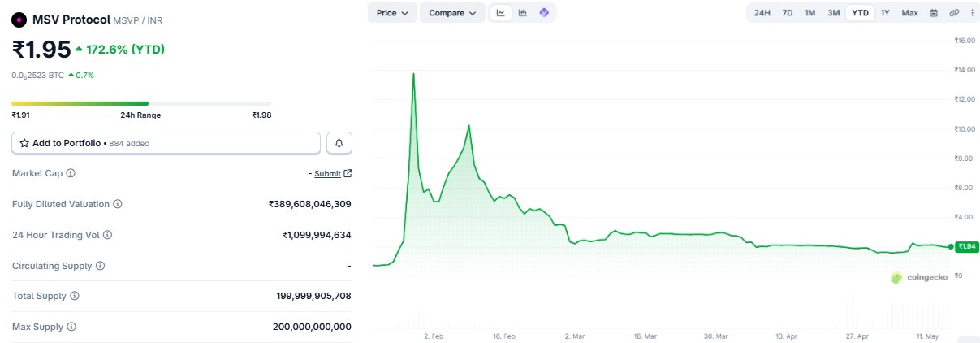Click the ₹1.95 price heading
This screenshot has width=980, height=343.
click(x=41, y=50)
